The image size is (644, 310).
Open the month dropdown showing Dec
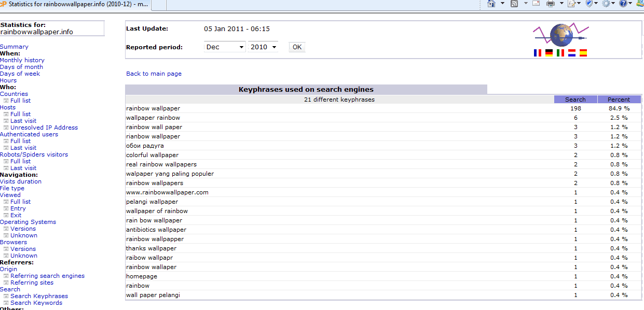(225, 47)
